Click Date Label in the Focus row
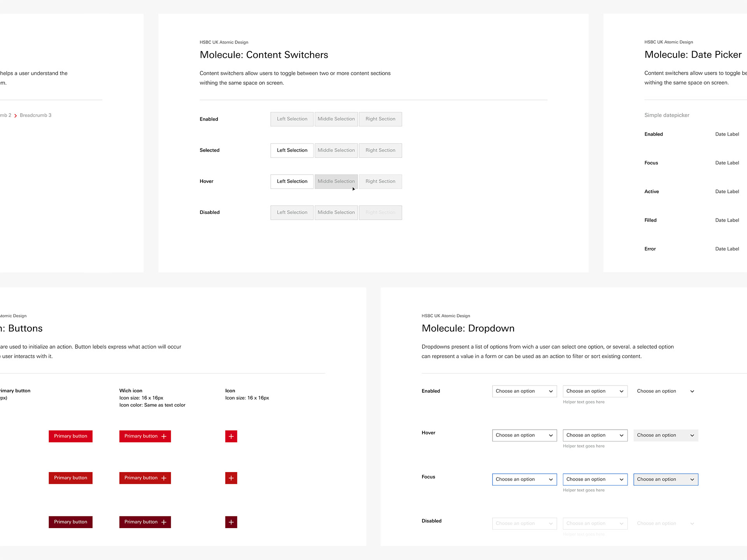This screenshot has width=747, height=560. [727, 163]
